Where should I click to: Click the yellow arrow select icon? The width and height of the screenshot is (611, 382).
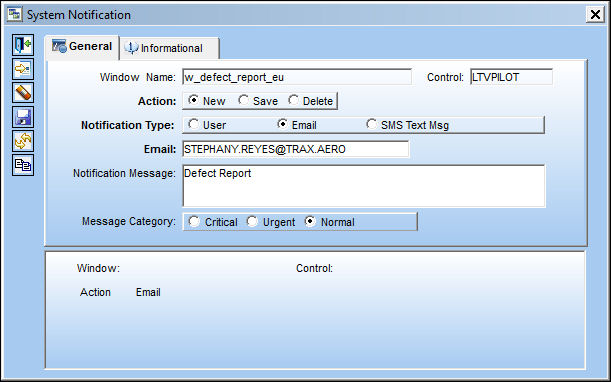[x=23, y=69]
